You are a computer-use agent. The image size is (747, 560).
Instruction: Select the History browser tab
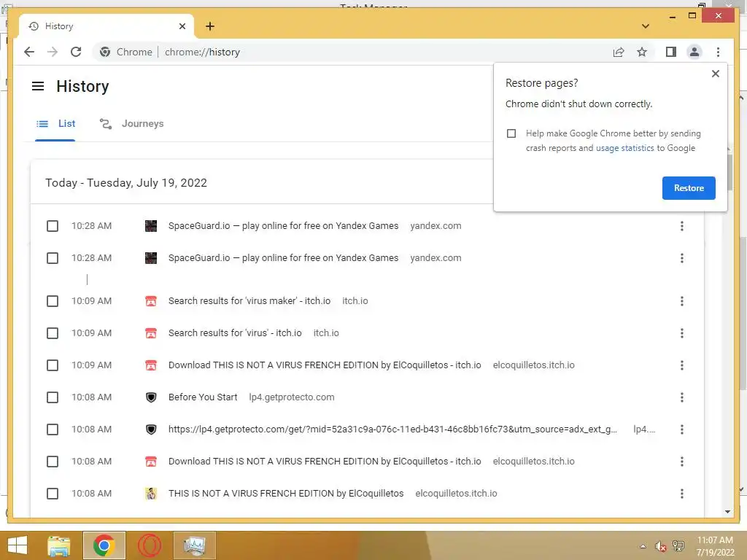point(107,26)
